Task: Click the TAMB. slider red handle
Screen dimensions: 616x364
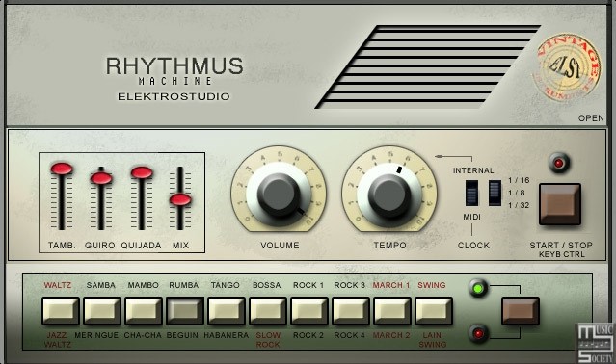Action: click(62, 169)
